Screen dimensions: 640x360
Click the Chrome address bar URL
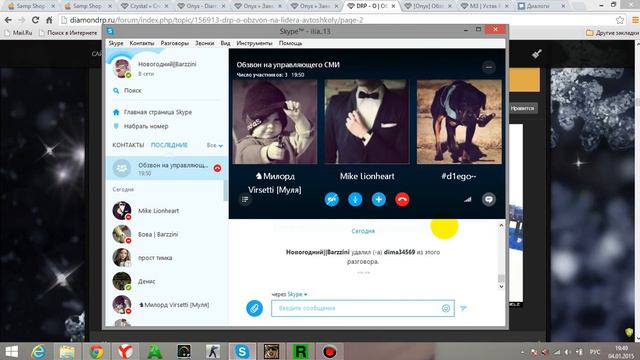point(216,20)
